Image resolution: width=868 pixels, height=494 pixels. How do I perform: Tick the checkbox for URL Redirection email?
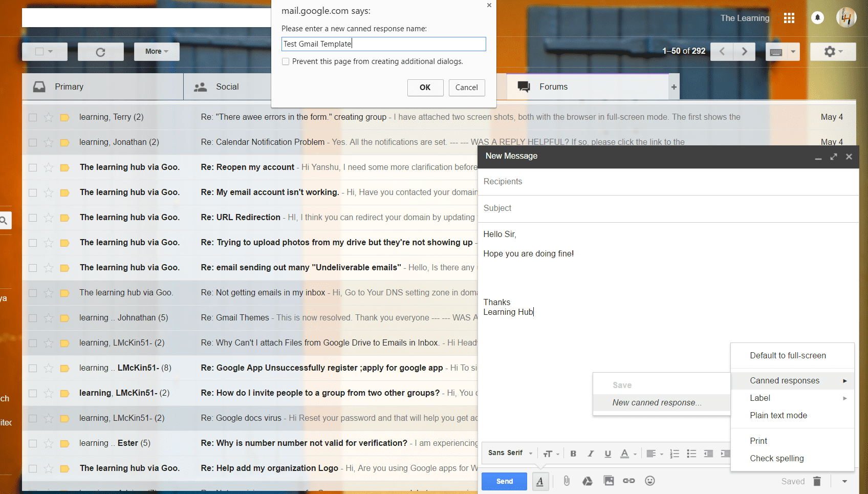(x=33, y=218)
